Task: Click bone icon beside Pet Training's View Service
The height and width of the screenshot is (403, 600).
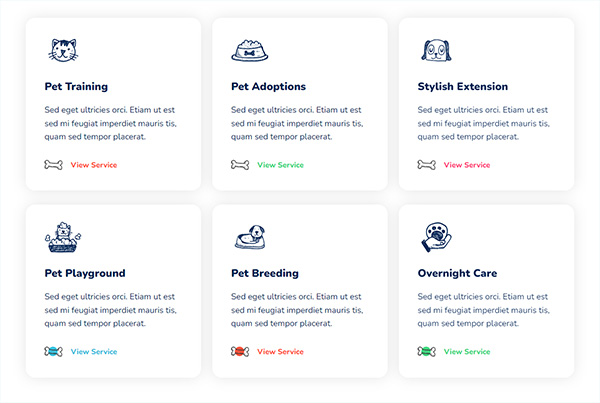Action: pyautogui.click(x=54, y=165)
